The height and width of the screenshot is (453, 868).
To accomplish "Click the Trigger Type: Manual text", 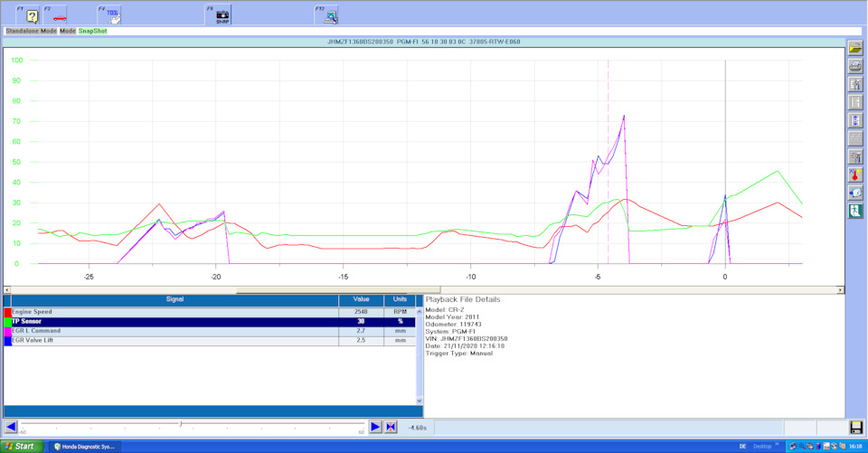I will [x=459, y=353].
